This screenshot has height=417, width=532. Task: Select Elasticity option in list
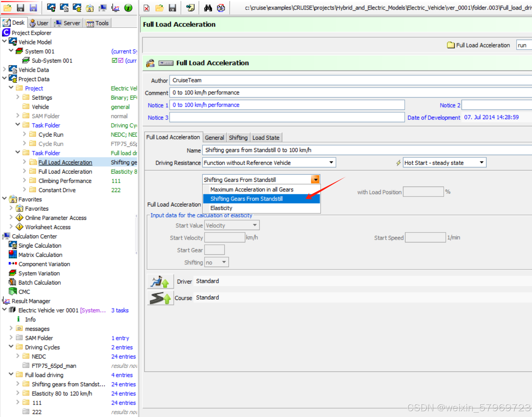tap(262, 208)
